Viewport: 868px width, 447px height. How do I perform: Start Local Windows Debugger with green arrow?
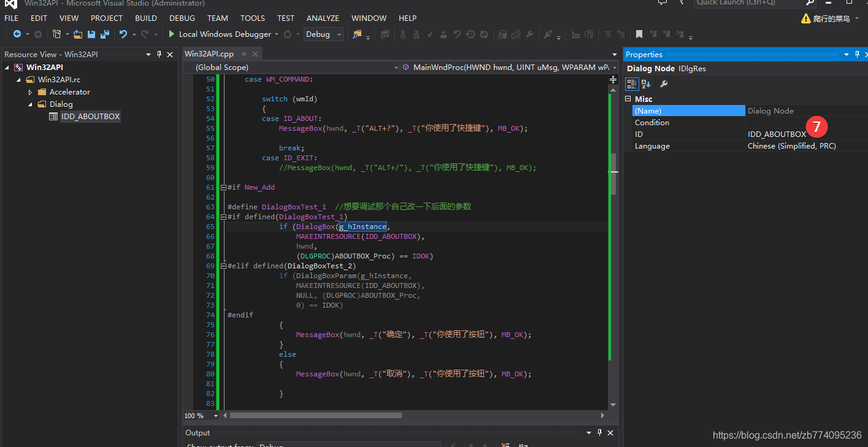172,34
